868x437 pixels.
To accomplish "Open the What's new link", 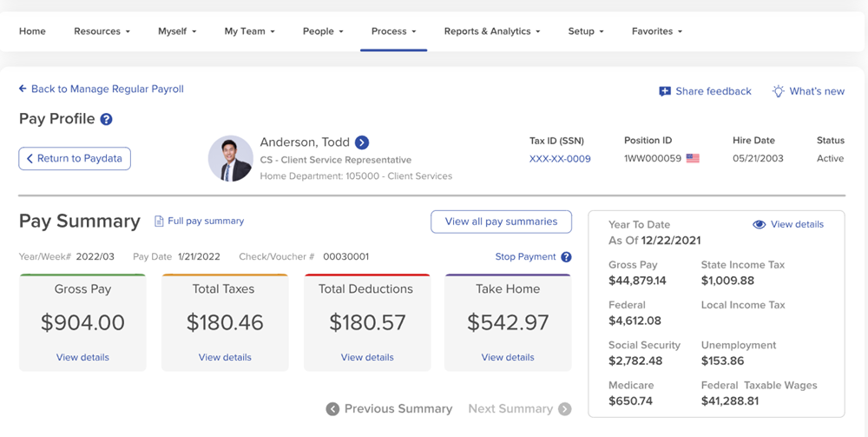I will [817, 91].
